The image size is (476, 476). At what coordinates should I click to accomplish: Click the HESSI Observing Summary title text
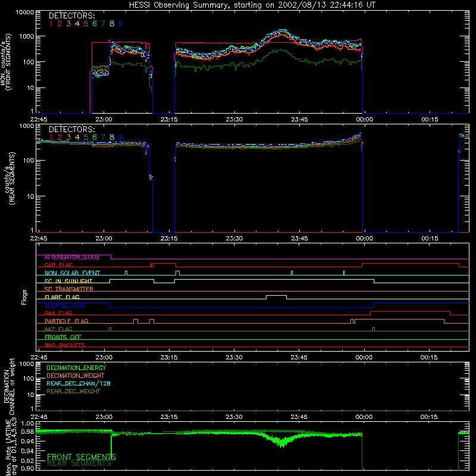pos(252,5)
